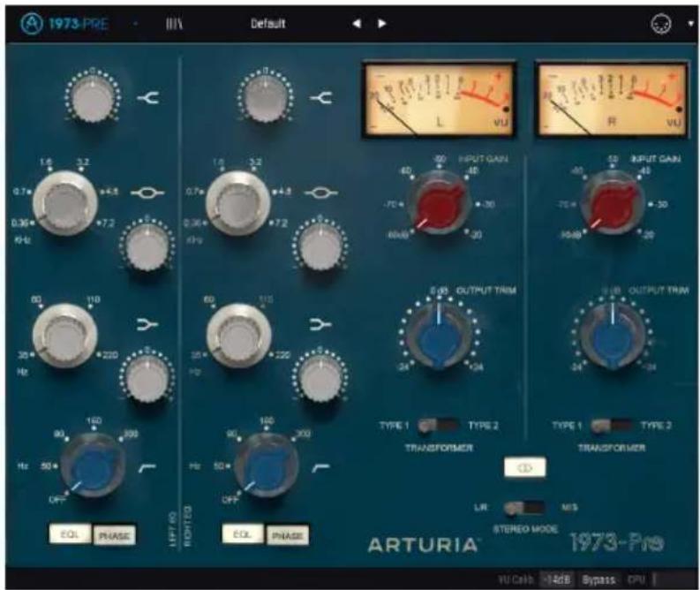Toggle the right channel PHASE button

[288, 535]
